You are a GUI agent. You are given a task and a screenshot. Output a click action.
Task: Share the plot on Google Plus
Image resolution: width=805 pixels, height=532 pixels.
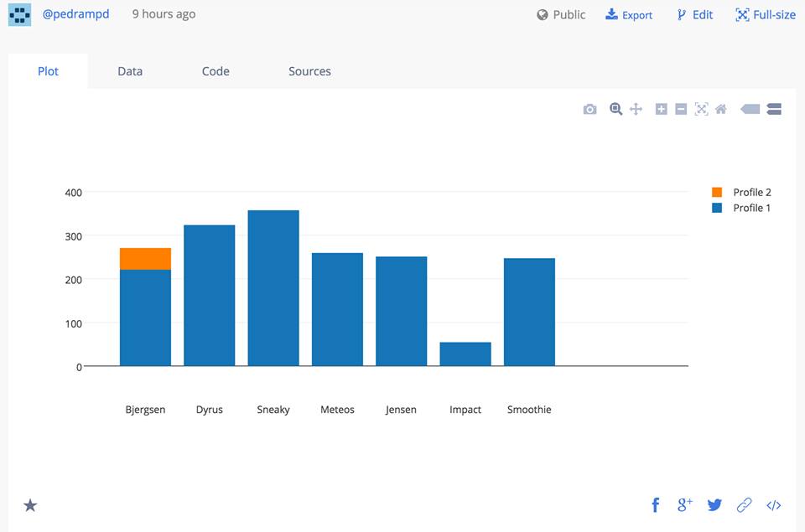coord(685,505)
